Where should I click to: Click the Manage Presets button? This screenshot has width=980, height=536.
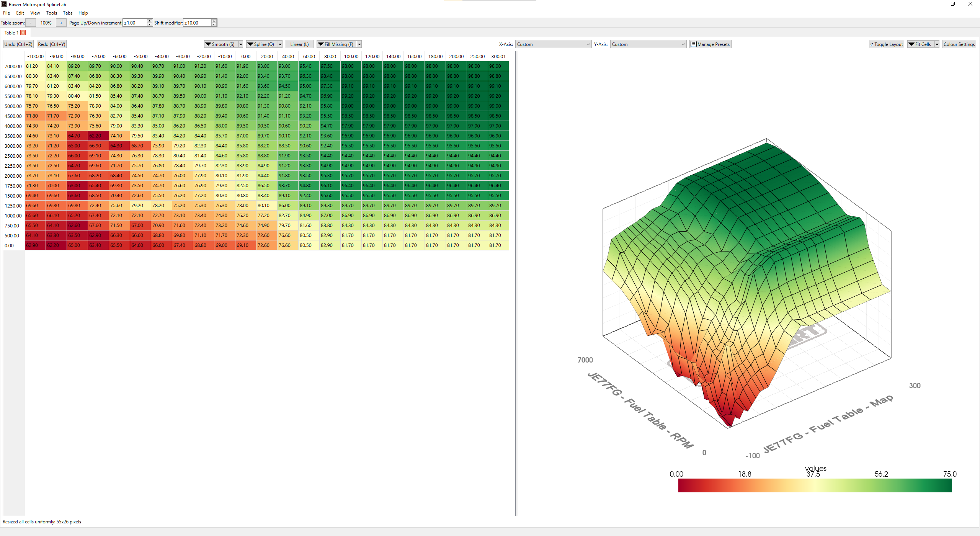[710, 44]
